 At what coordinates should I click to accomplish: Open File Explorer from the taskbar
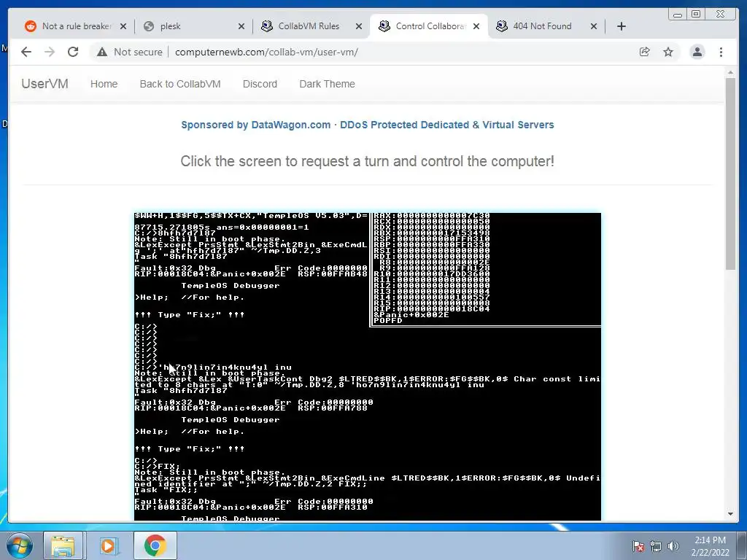63,545
